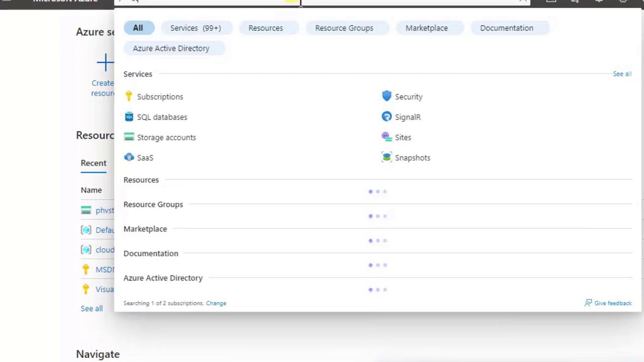Click the storage icon beside phvst
The height and width of the screenshot is (362, 644).
(x=86, y=210)
